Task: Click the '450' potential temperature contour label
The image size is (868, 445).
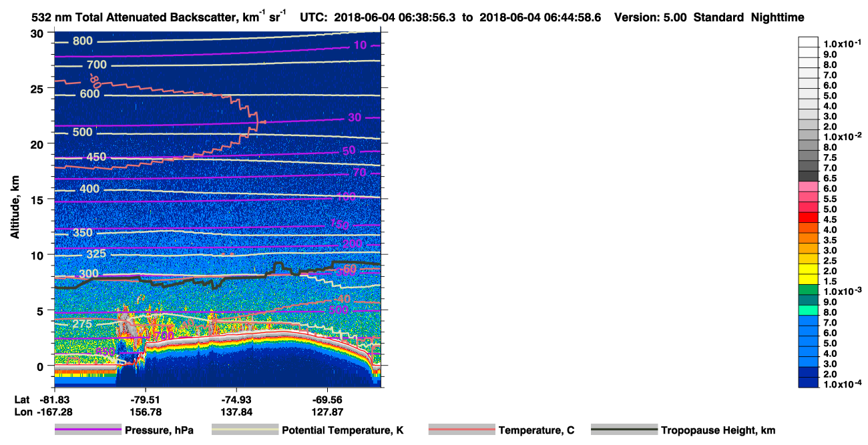Action: point(96,157)
